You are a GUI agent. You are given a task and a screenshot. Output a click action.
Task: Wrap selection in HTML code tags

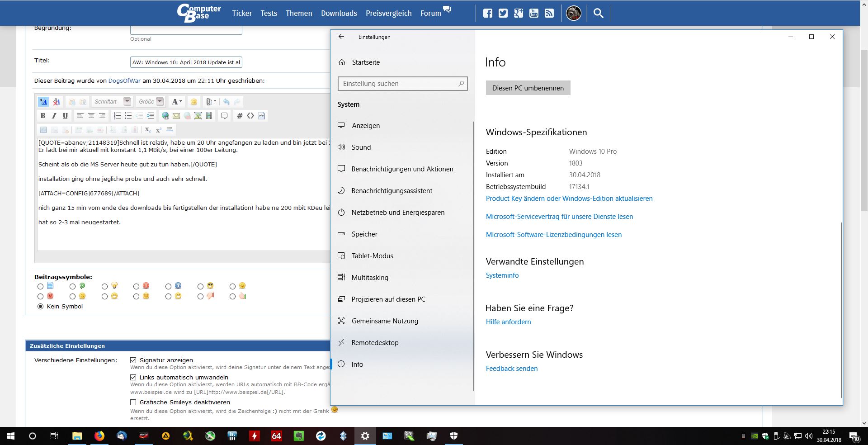click(250, 116)
